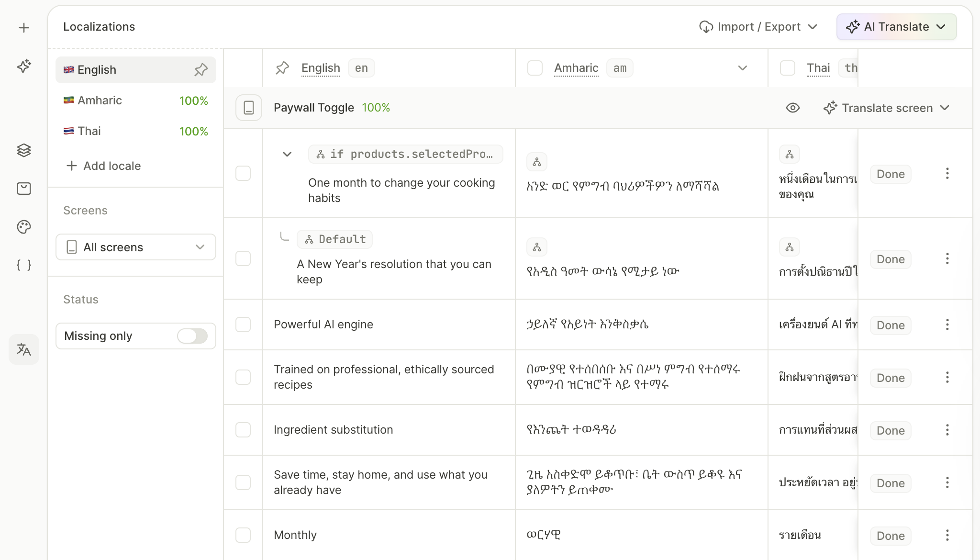Click the Default variant tag
This screenshot has height=560, width=980.
click(x=335, y=239)
